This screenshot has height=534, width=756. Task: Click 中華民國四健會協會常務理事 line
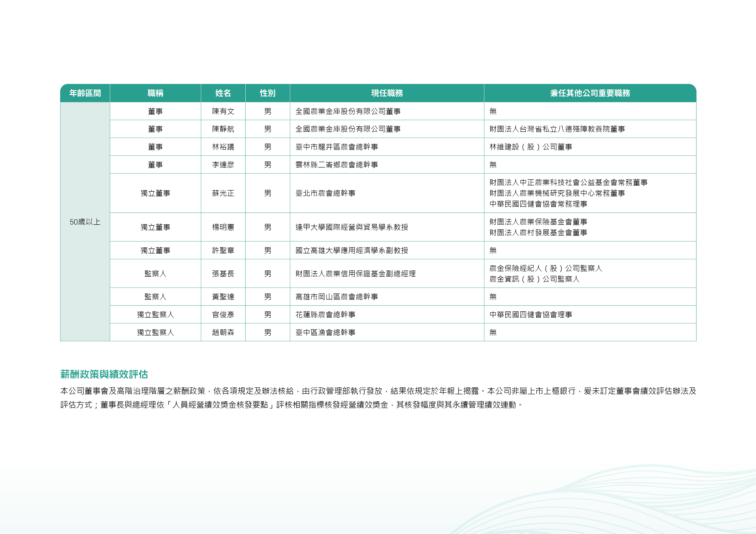pos(538,204)
